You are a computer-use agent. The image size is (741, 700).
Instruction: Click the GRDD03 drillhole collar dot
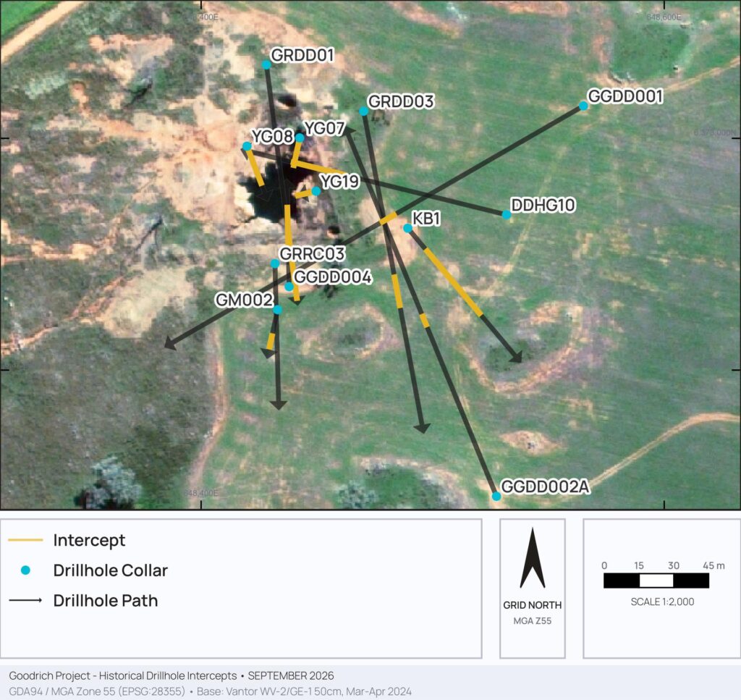tap(363, 111)
